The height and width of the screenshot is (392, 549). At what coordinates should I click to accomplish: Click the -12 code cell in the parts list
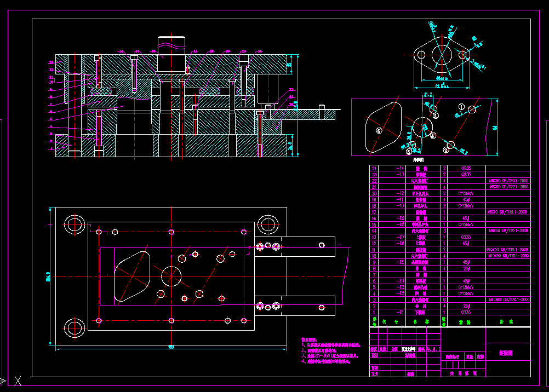pos(400,193)
